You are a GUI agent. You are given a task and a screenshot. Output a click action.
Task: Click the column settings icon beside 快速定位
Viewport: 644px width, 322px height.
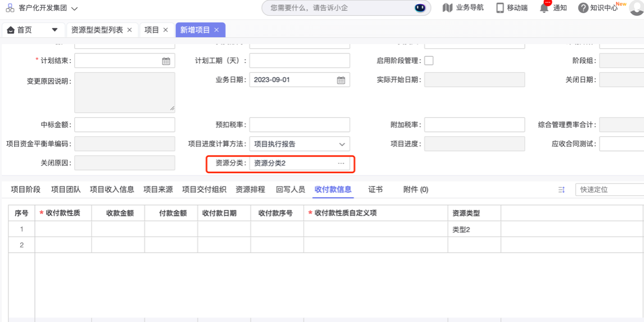561,190
